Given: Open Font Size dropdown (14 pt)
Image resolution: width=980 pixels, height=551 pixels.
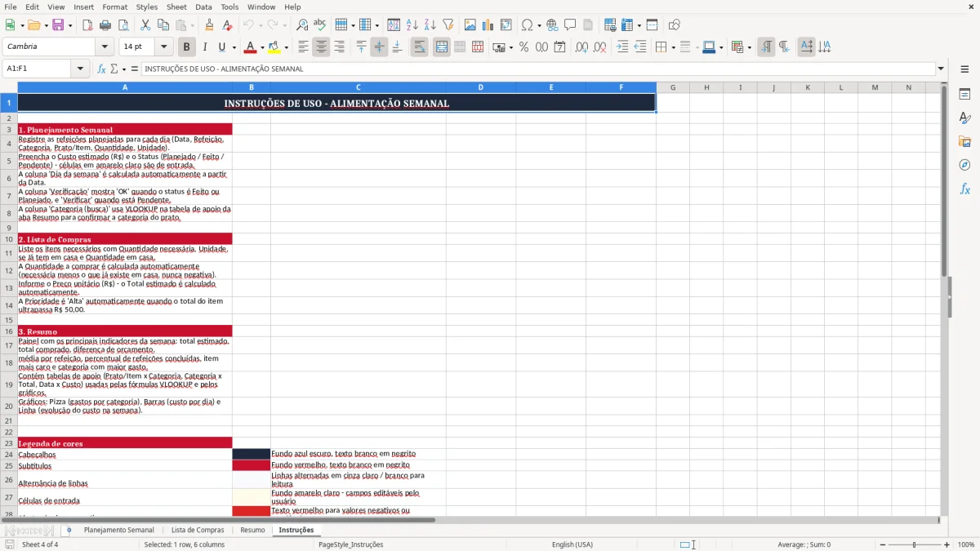Looking at the screenshot, I should pyautogui.click(x=163, y=47).
